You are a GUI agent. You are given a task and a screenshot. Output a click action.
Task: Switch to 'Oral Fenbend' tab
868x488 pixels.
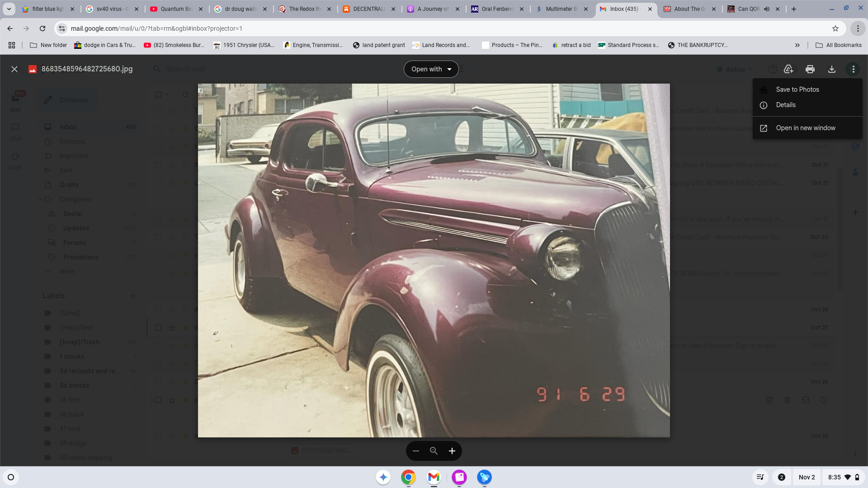pos(497,9)
